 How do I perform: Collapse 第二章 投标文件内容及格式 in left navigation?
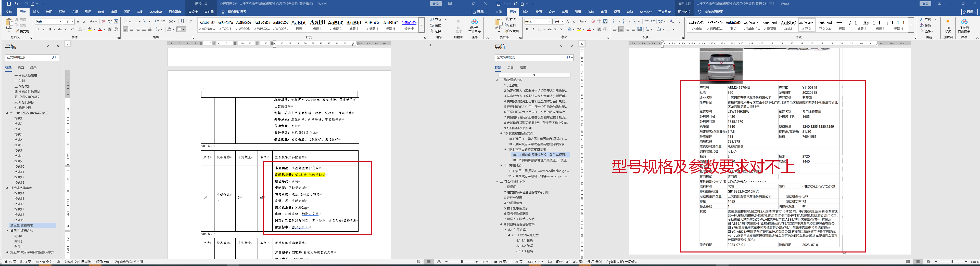pyautogui.click(x=7, y=113)
